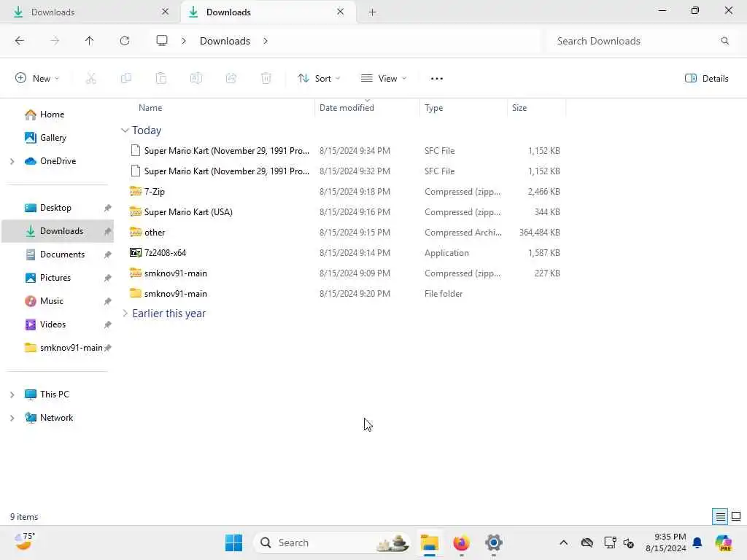Click the Share toolbar icon

point(231,79)
